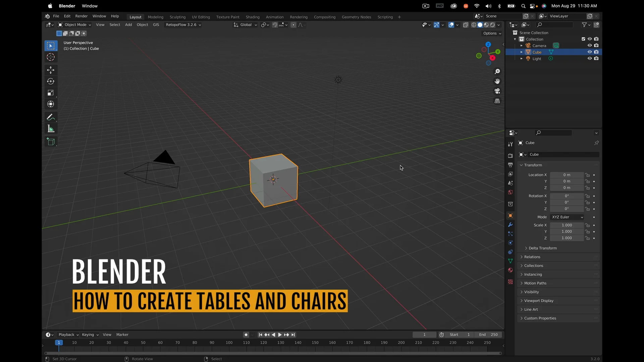Open the Scene properties tab

(x=510, y=183)
